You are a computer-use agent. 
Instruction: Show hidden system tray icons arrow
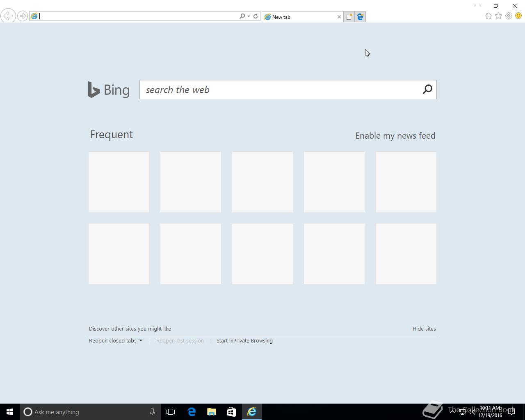[x=452, y=411]
